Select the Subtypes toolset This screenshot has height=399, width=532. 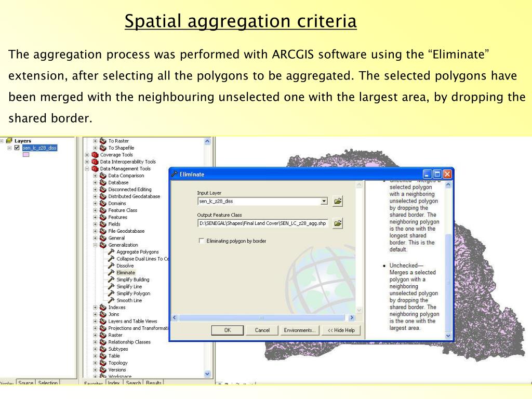(118, 349)
